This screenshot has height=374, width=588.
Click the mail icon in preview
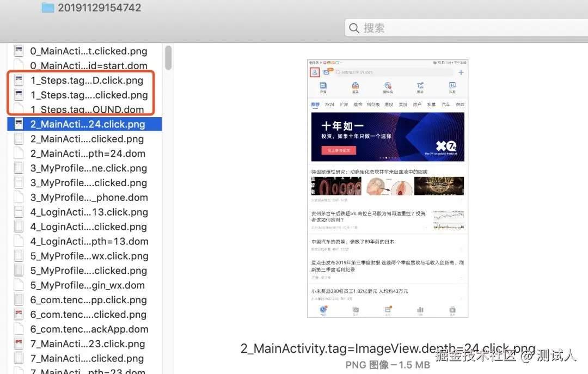point(327,72)
